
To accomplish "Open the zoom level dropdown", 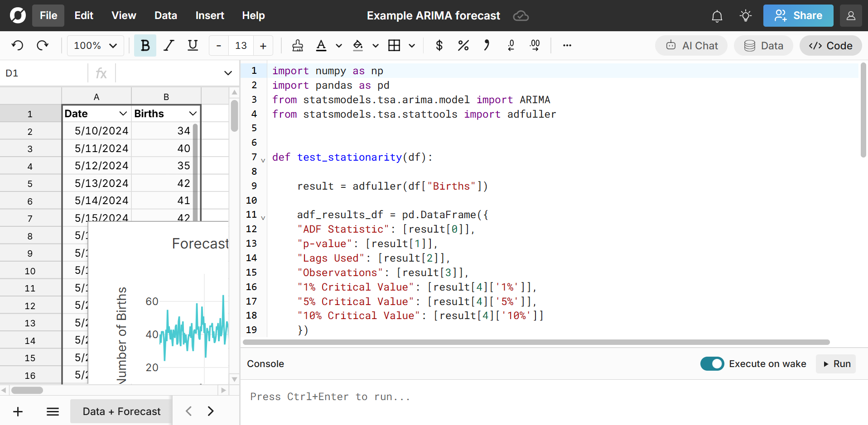I will 96,45.
